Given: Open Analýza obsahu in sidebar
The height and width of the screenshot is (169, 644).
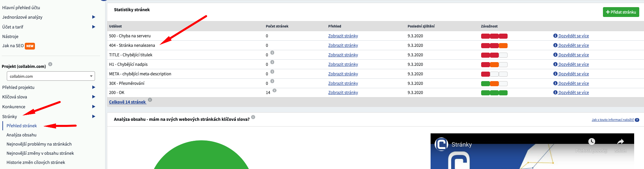Looking at the screenshot, I should pos(21,135).
